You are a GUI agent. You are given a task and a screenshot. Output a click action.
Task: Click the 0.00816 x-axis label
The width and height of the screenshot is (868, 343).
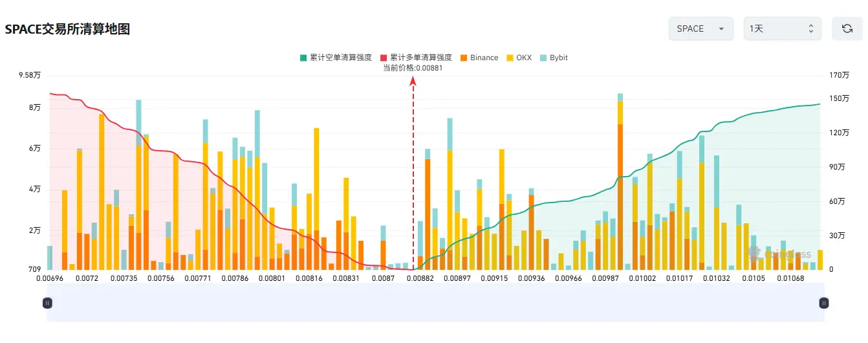[308, 278]
